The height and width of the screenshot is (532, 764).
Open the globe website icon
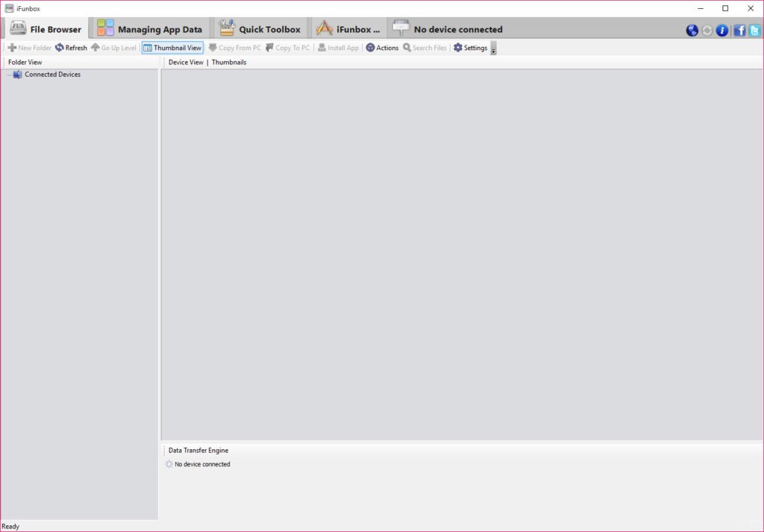692,30
